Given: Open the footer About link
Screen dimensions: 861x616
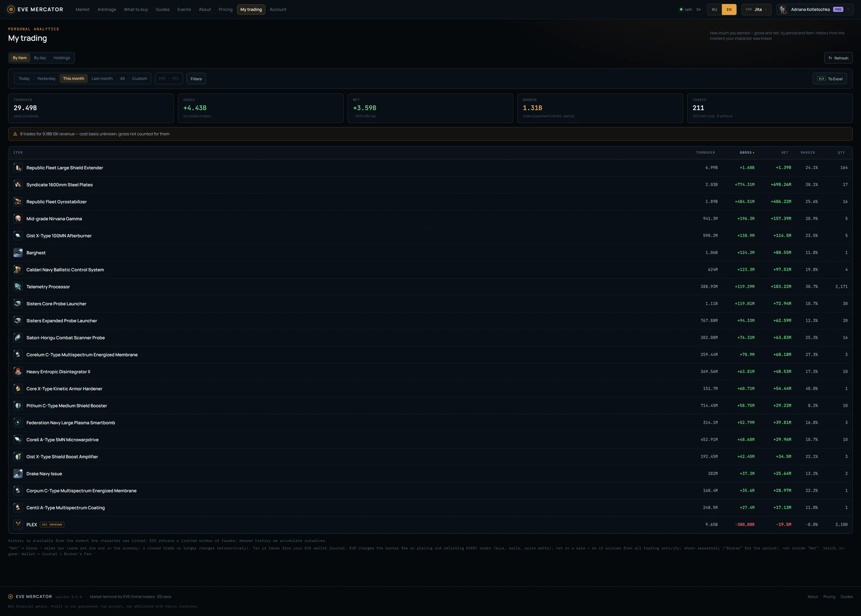Looking at the screenshot, I should tap(812, 597).
